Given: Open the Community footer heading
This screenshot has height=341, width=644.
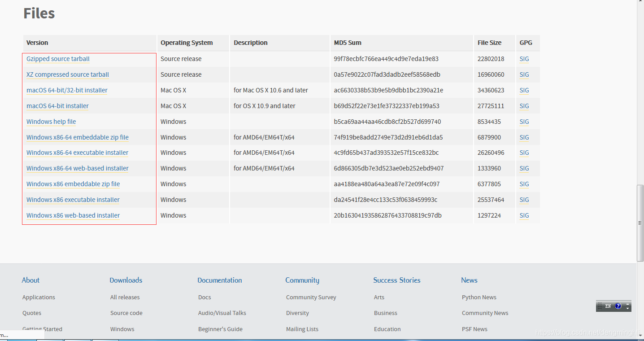Looking at the screenshot, I should click(x=302, y=280).
